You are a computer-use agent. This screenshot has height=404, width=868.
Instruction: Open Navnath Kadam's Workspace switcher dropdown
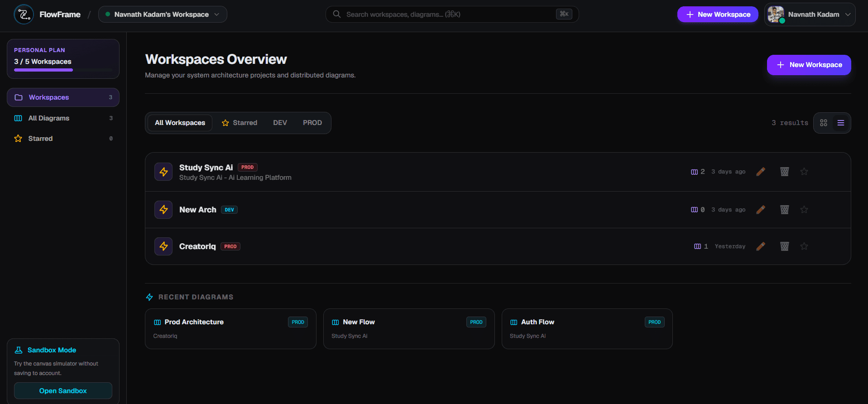pyautogui.click(x=163, y=14)
